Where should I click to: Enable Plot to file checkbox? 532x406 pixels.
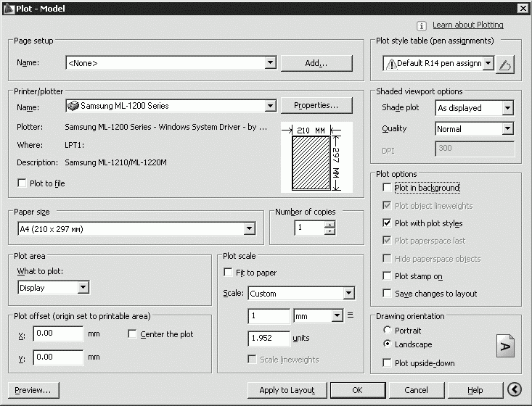click(x=22, y=183)
